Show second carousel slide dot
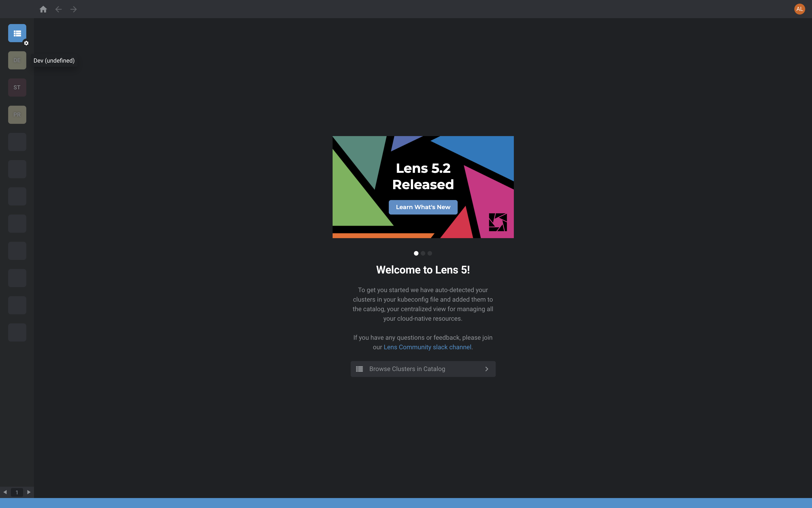The width and height of the screenshot is (812, 508). pyautogui.click(x=423, y=253)
